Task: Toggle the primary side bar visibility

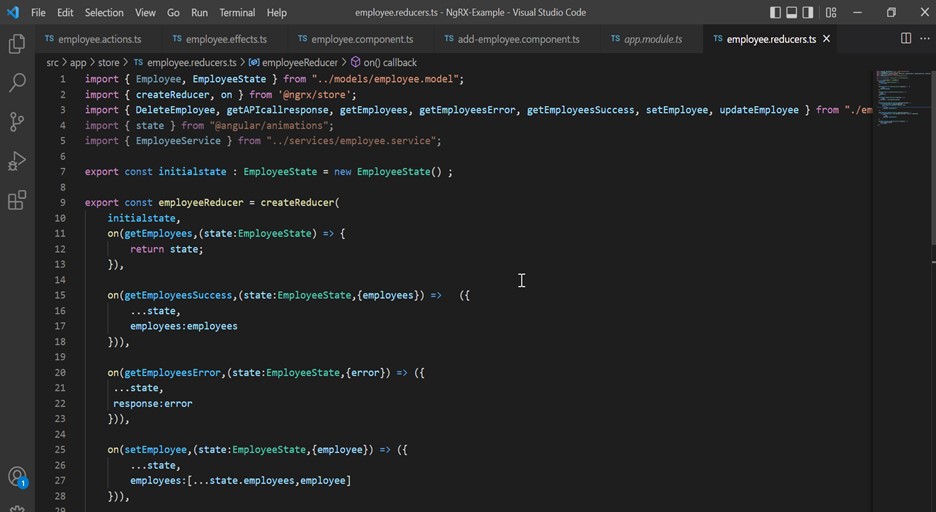Action: coord(775,13)
